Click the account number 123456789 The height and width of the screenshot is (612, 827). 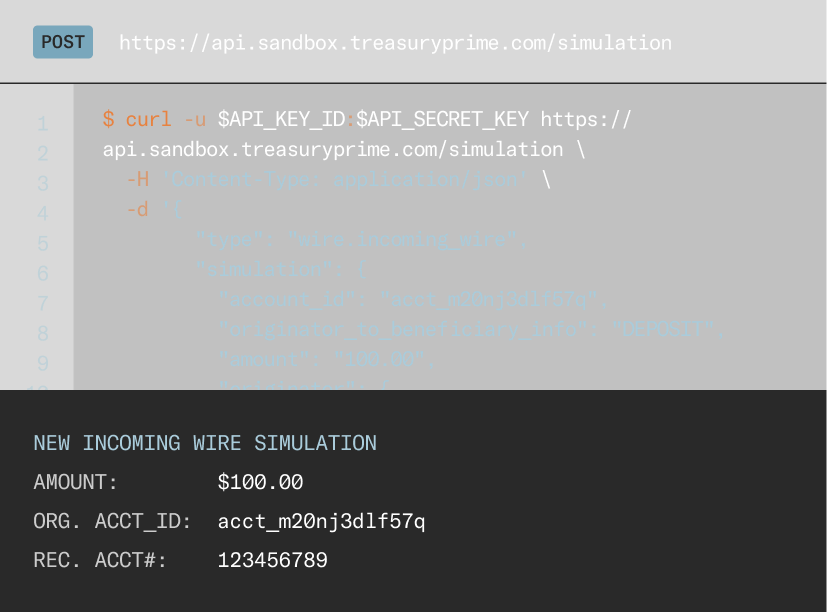[272, 561]
